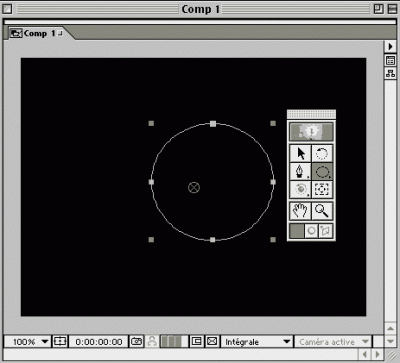Image resolution: width=400 pixels, height=363 pixels.
Task: Open the Intégrale resolution dropdown
Action: tap(257, 342)
